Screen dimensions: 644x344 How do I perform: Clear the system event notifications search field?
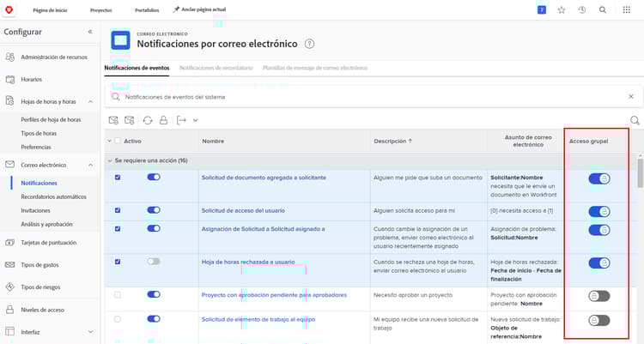point(631,97)
